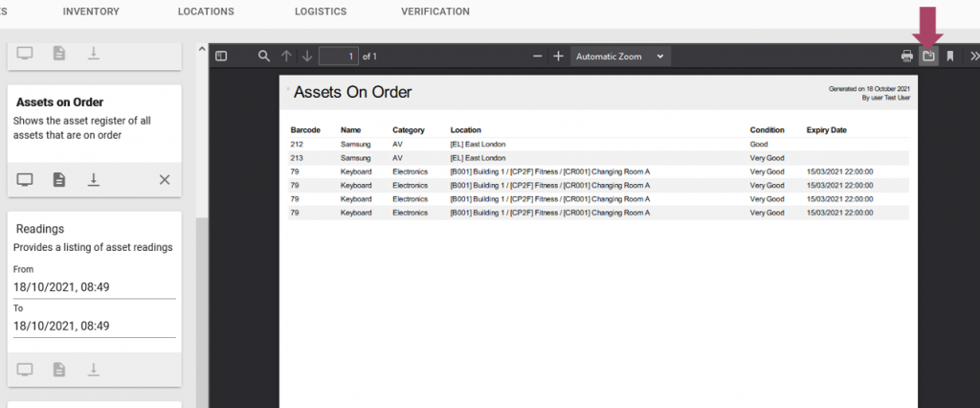980x408 pixels.
Task: Go to previous page arrow
Action: coord(286,57)
